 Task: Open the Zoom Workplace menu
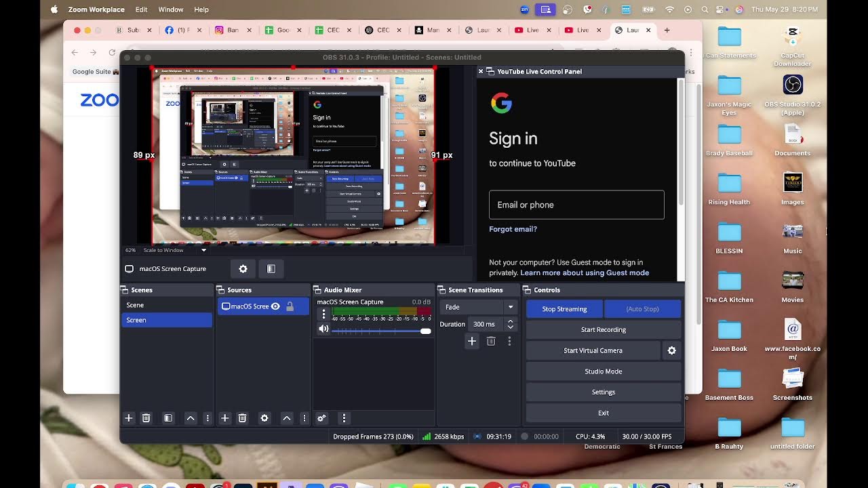[96, 9]
